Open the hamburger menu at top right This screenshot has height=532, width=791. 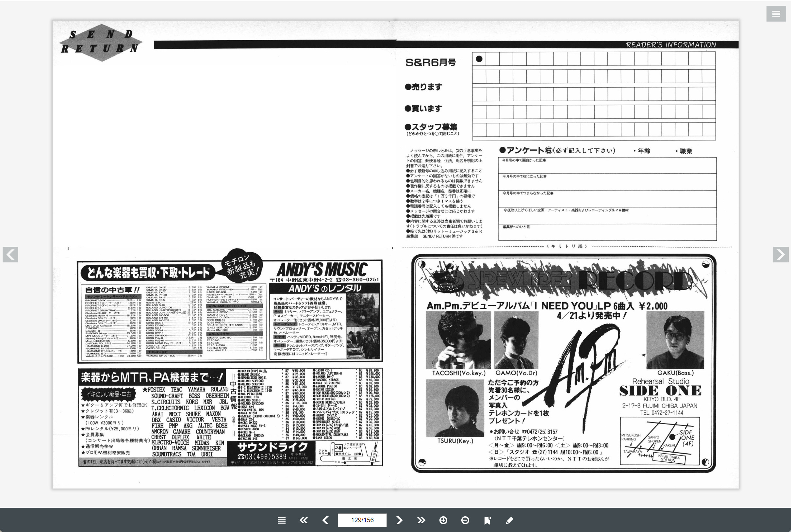pos(776,14)
